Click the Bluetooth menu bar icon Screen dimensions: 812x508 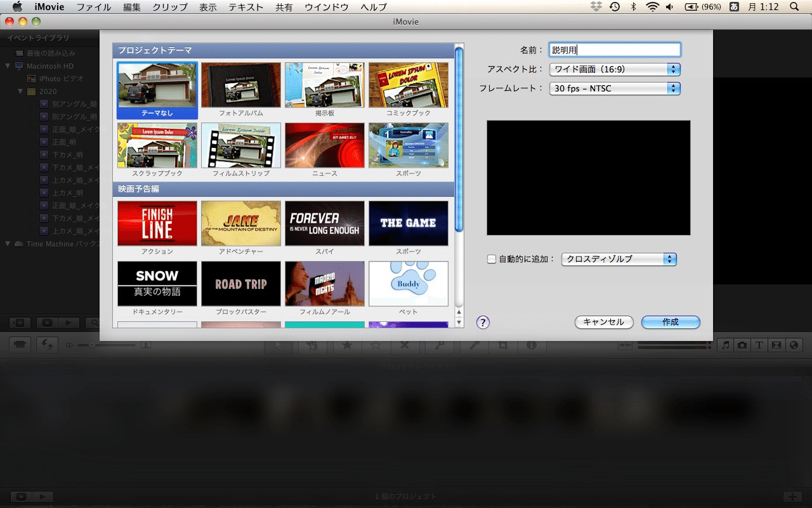point(633,7)
